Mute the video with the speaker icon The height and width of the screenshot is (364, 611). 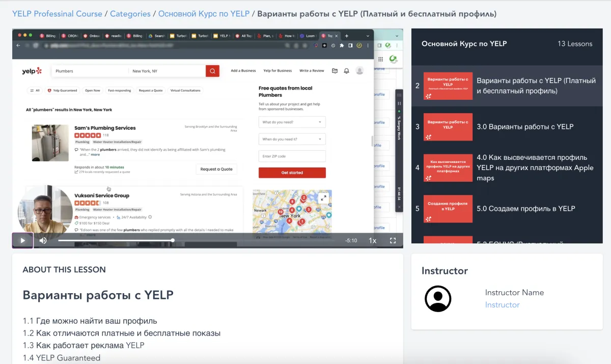pyautogui.click(x=43, y=240)
